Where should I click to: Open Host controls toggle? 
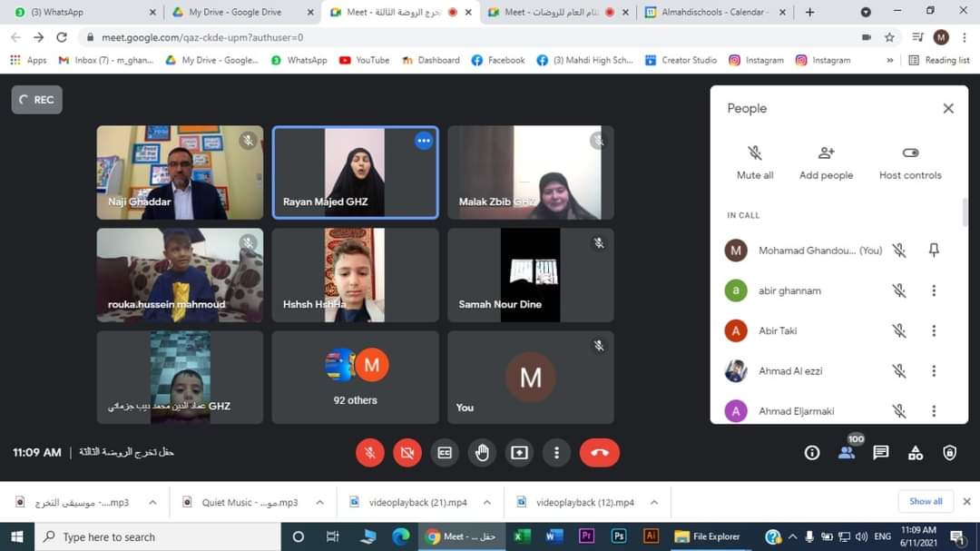click(910, 162)
